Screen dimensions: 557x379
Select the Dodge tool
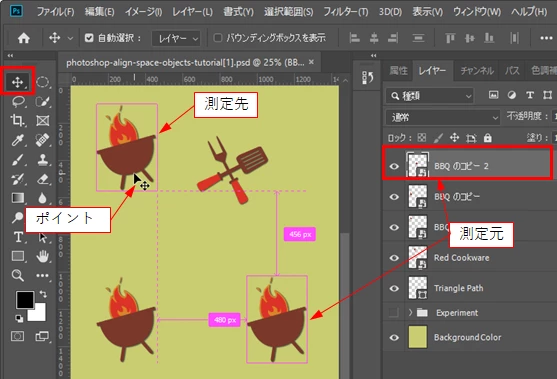17,217
